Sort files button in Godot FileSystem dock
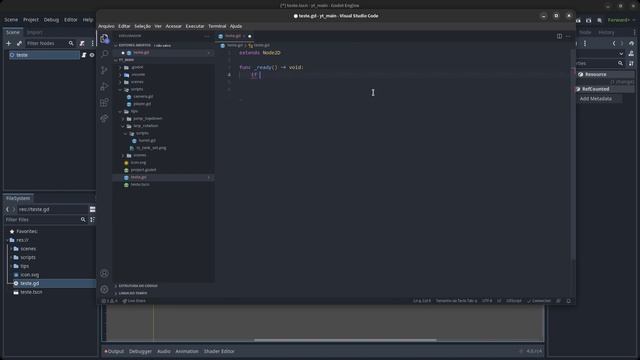640x360 pixels. tap(92, 220)
